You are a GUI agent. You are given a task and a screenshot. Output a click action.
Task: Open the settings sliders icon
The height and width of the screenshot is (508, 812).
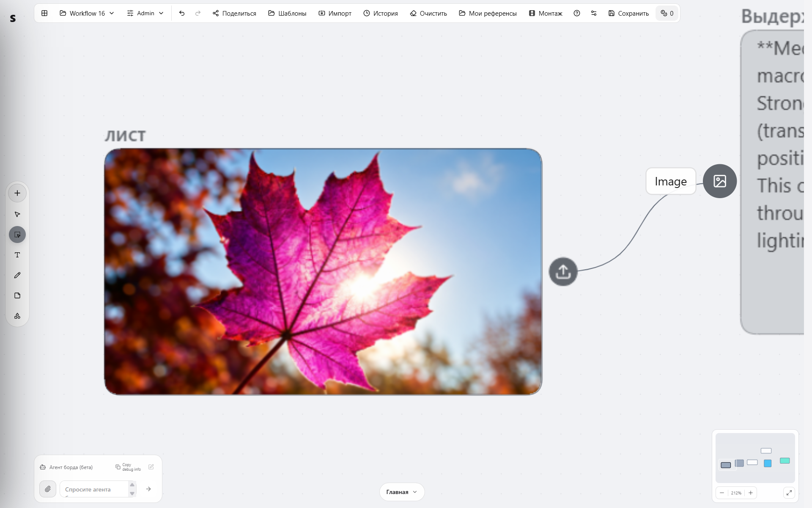594,13
